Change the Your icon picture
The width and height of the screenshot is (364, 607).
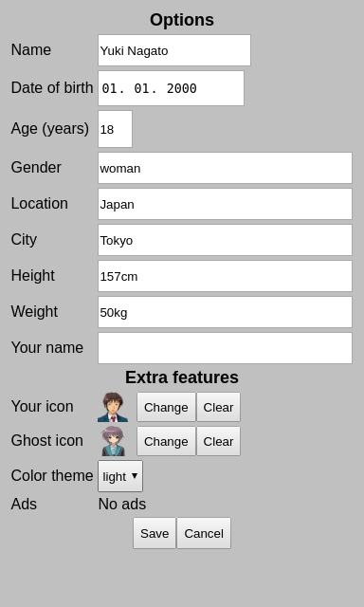click(166, 407)
